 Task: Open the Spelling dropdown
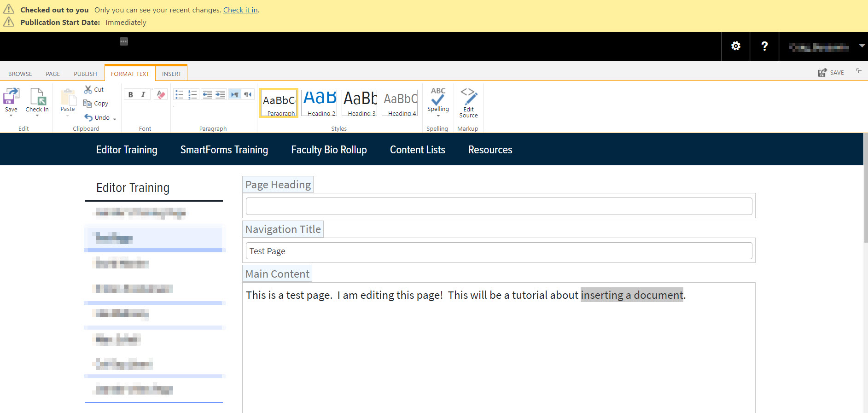coord(438,115)
